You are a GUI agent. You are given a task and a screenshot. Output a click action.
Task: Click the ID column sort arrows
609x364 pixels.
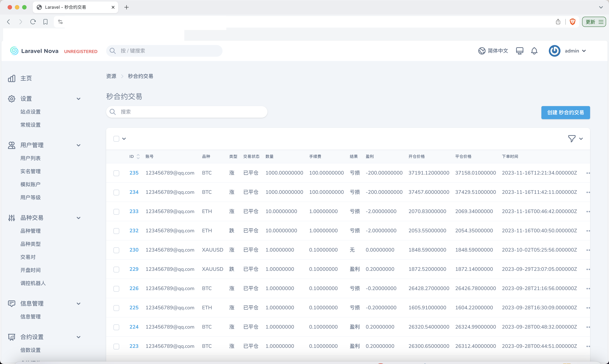point(138,157)
